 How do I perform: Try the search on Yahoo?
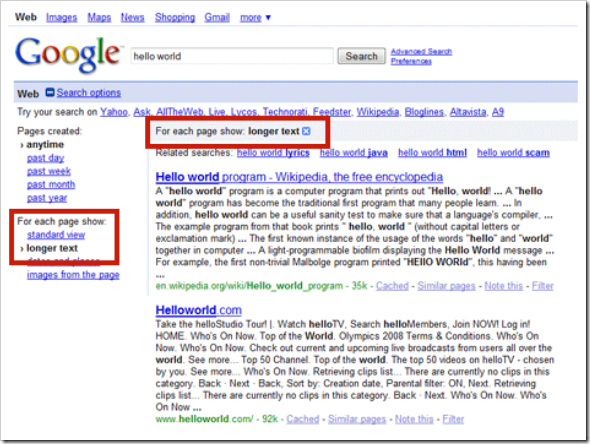(114, 112)
